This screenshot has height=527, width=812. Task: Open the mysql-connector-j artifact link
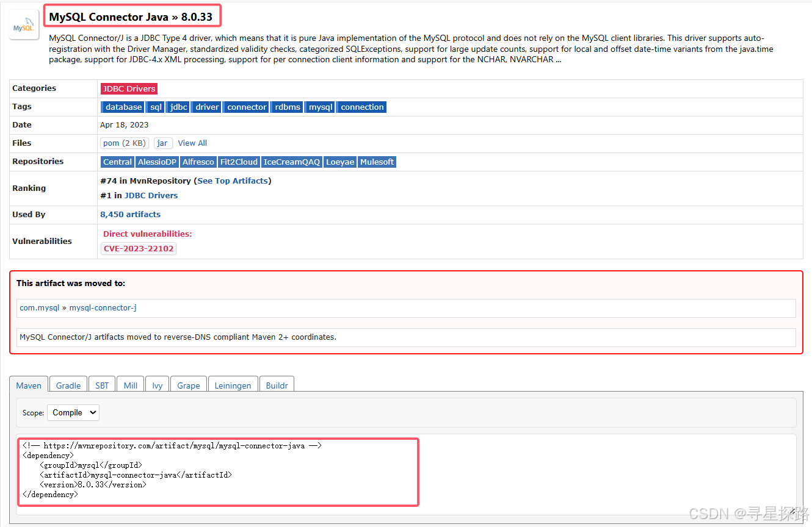point(103,308)
